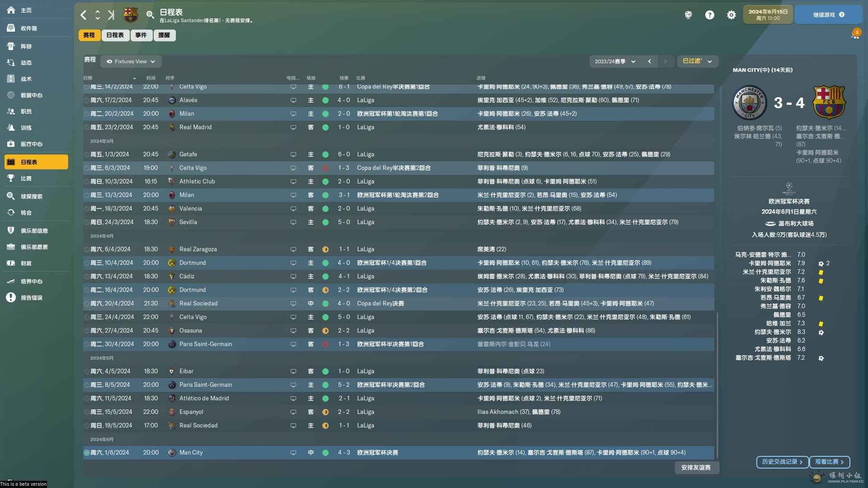Go back with the left arrow
This screenshot has width=868, height=488.
coord(84,15)
